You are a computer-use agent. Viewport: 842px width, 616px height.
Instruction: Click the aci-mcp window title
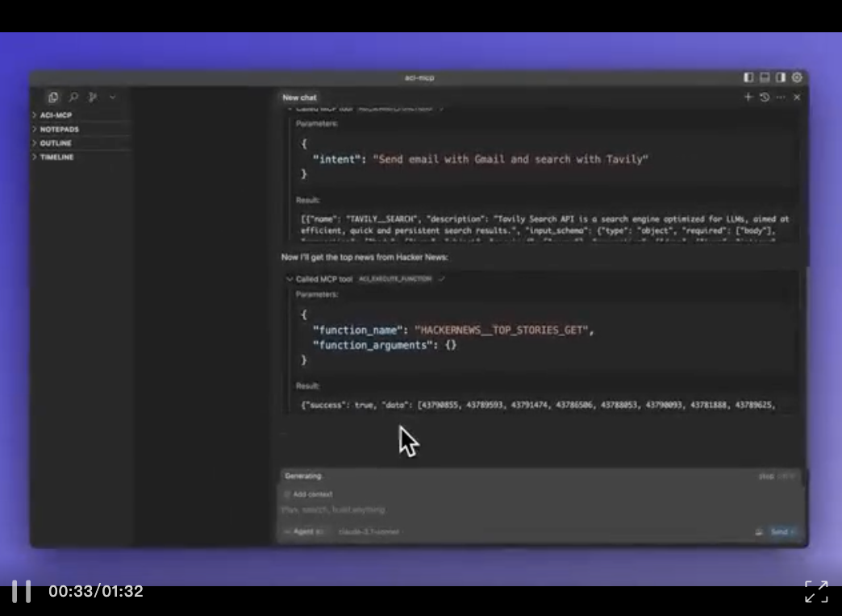click(x=419, y=78)
